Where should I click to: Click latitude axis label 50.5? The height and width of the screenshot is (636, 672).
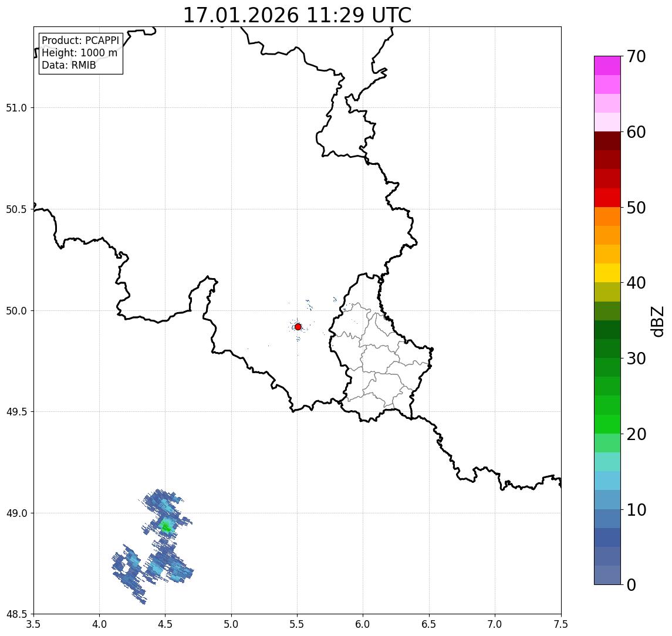(16, 209)
